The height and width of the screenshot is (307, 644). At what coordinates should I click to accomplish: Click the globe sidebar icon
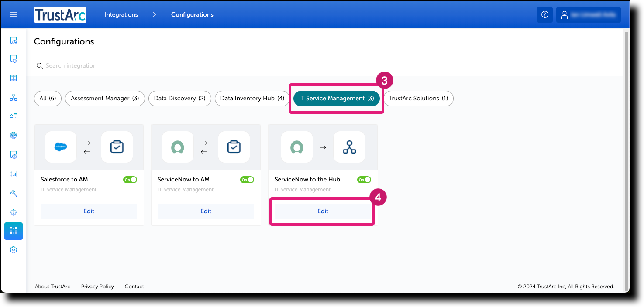(14, 135)
